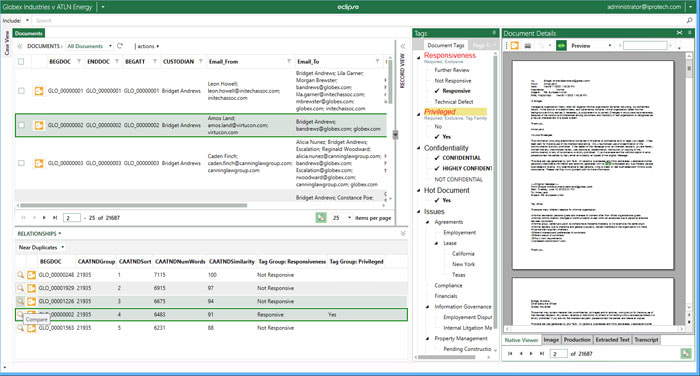Check the box for GLO_00000003 row
700x376 pixels.
[x=21, y=163]
